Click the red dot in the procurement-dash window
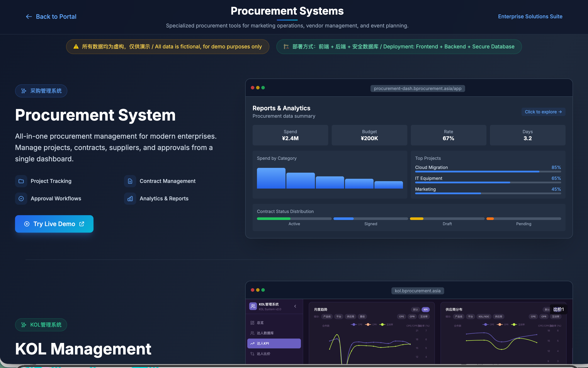Image resolution: width=588 pixels, height=368 pixels. (253, 88)
